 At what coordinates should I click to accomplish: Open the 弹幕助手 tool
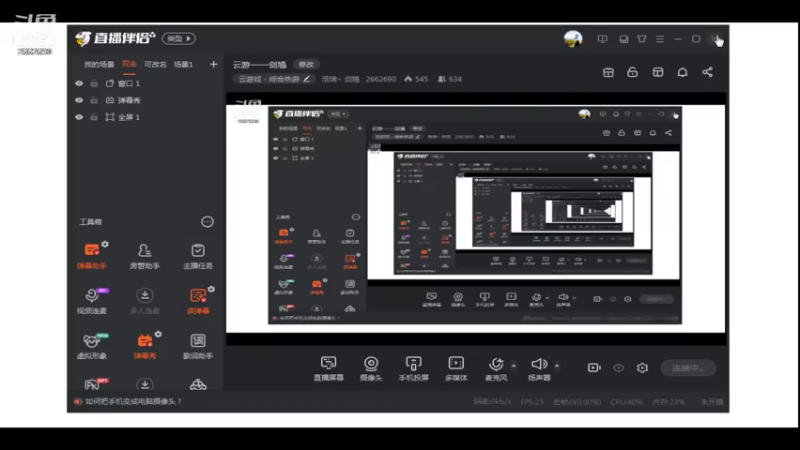[x=92, y=256]
